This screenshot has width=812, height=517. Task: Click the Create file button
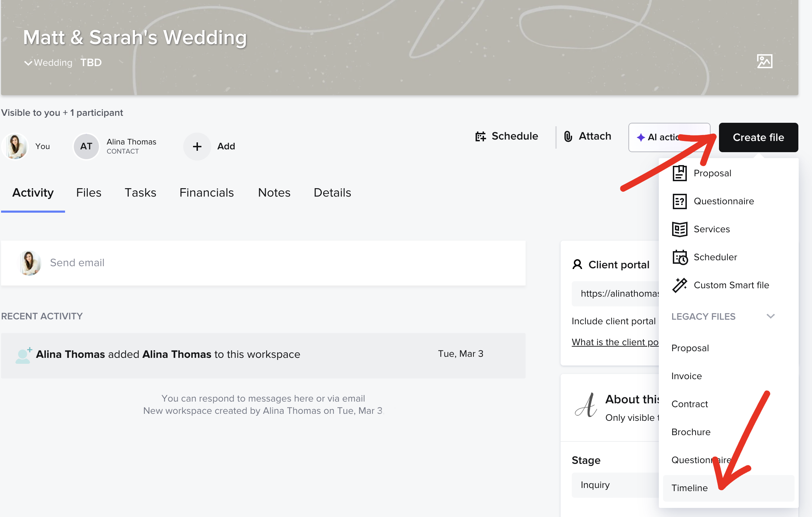(758, 137)
